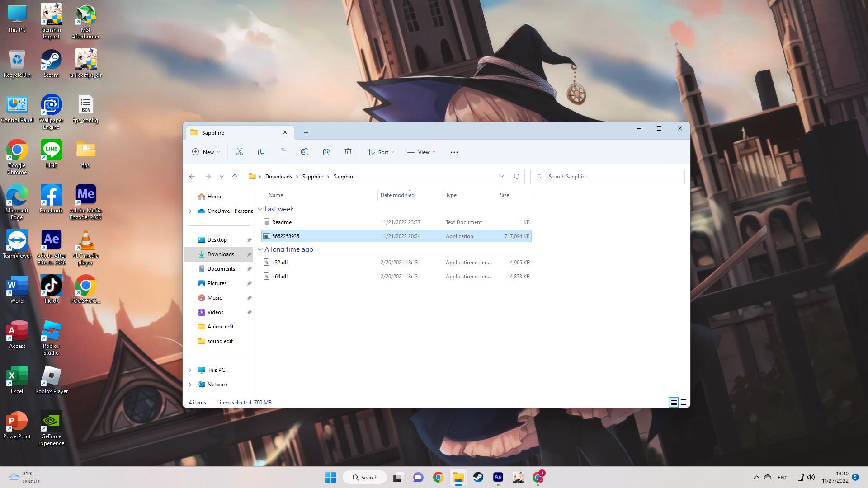Go up one folder level
This screenshot has height=488, width=868.
coord(235,177)
